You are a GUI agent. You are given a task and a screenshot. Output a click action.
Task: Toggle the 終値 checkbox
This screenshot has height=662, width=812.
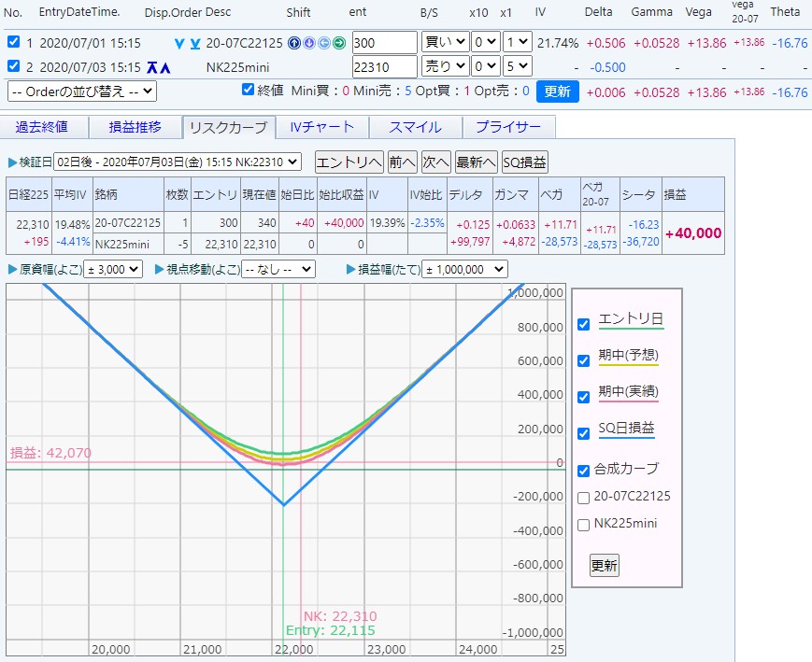click(x=248, y=89)
